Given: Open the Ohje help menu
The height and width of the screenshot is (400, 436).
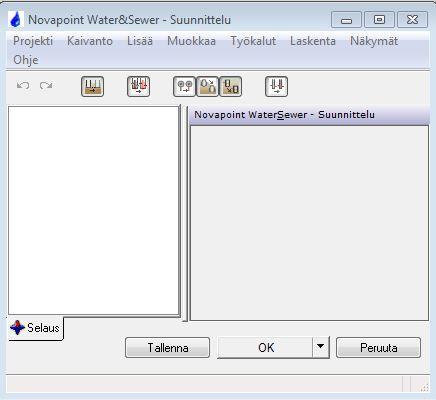Looking at the screenshot, I should pyautogui.click(x=26, y=60).
